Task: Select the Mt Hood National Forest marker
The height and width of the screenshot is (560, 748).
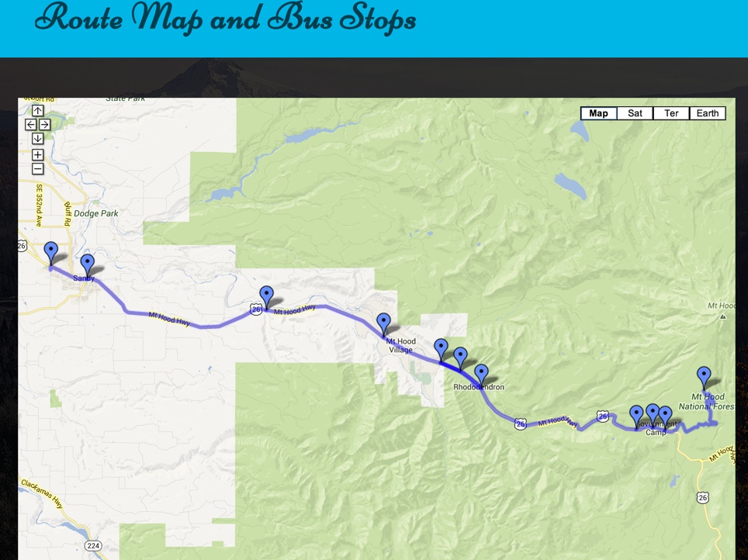Action: click(x=704, y=378)
